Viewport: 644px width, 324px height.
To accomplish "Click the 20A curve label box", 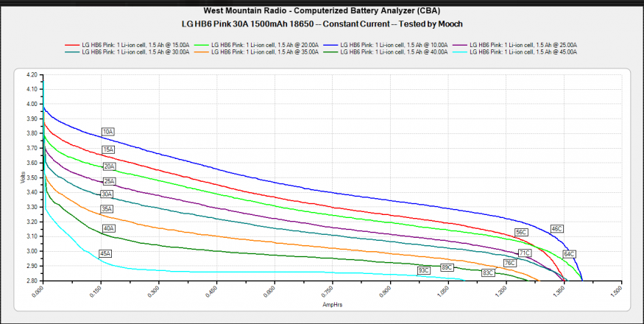I will click(108, 166).
